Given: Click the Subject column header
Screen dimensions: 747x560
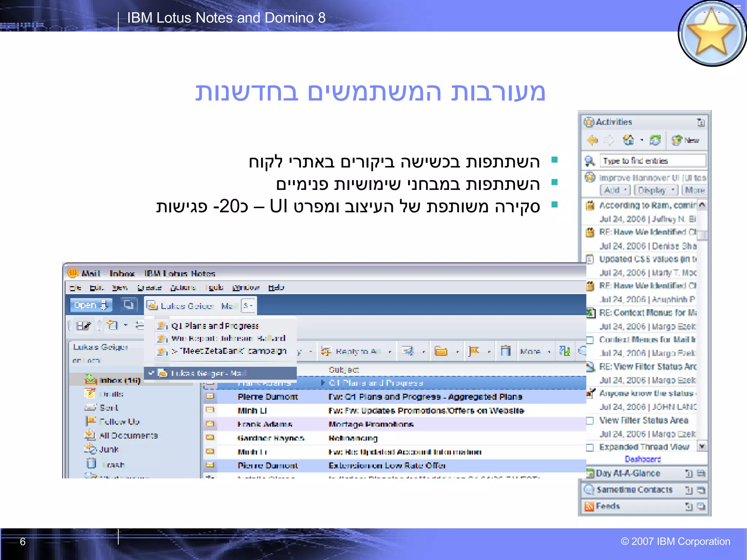Looking at the screenshot, I should coord(344,370).
